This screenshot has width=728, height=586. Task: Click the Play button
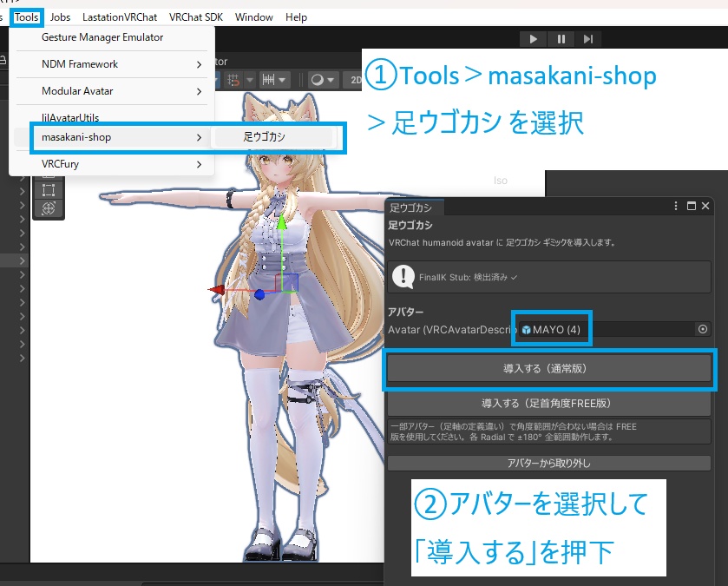point(533,39)
